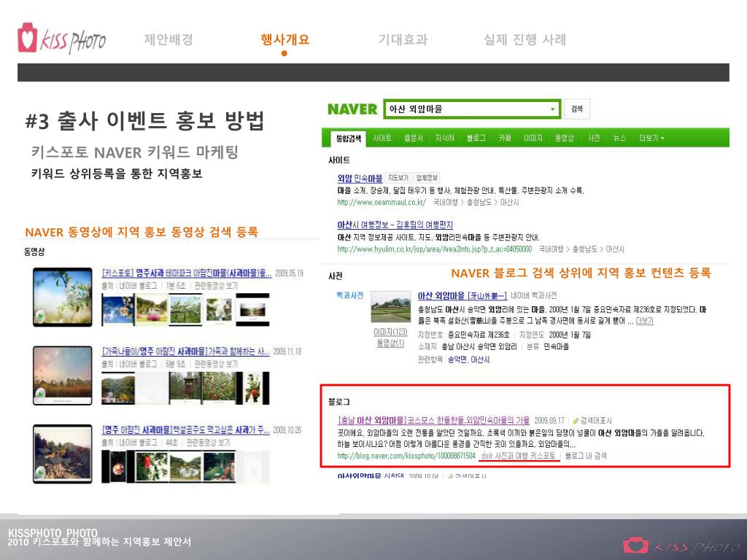Go to the 제안배경 section
Image resolution: width=747 pixels, height=560 pixels.
169,39
